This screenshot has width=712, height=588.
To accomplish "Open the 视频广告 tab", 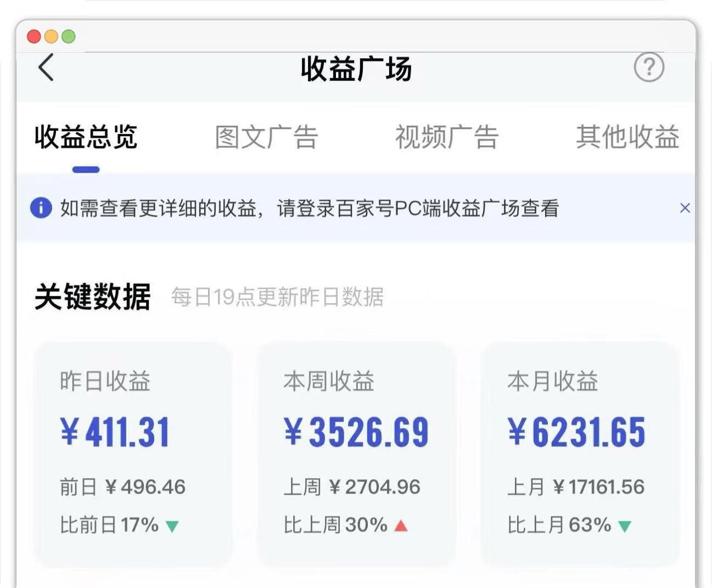I will (447, 137).
